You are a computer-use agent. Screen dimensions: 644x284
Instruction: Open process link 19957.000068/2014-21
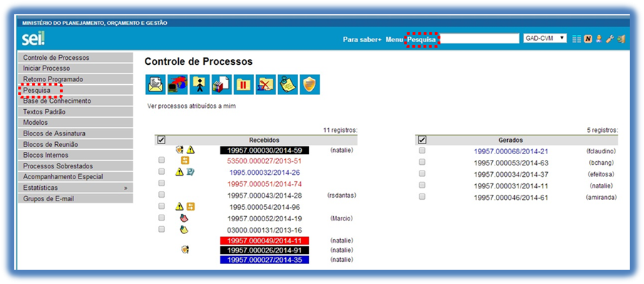click(511, 151)
